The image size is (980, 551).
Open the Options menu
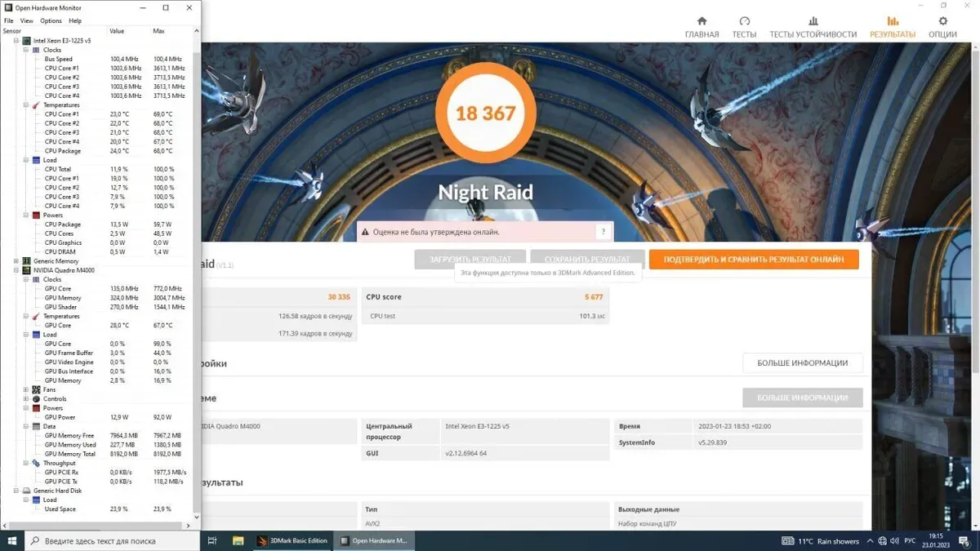click(51, 20)
